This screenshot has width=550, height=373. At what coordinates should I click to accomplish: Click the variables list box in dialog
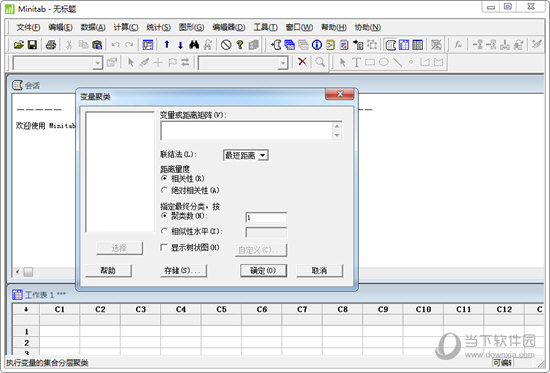(x=120, y=172)
